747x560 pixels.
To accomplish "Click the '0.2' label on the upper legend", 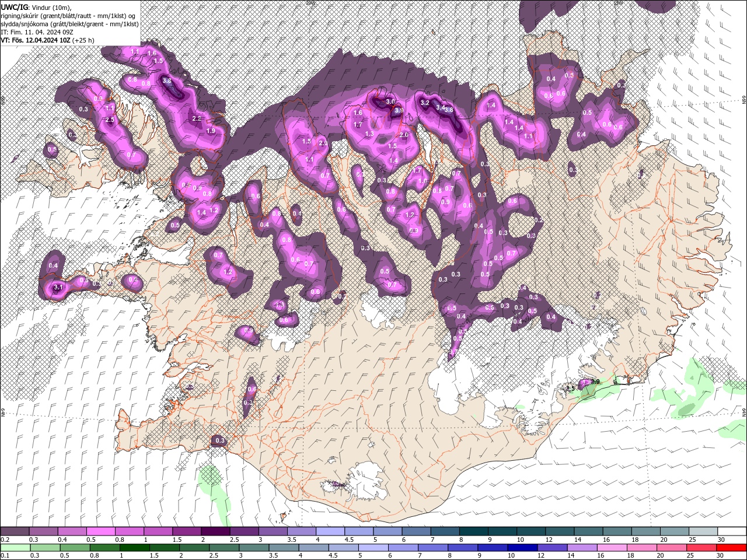I will coord(4,540).
